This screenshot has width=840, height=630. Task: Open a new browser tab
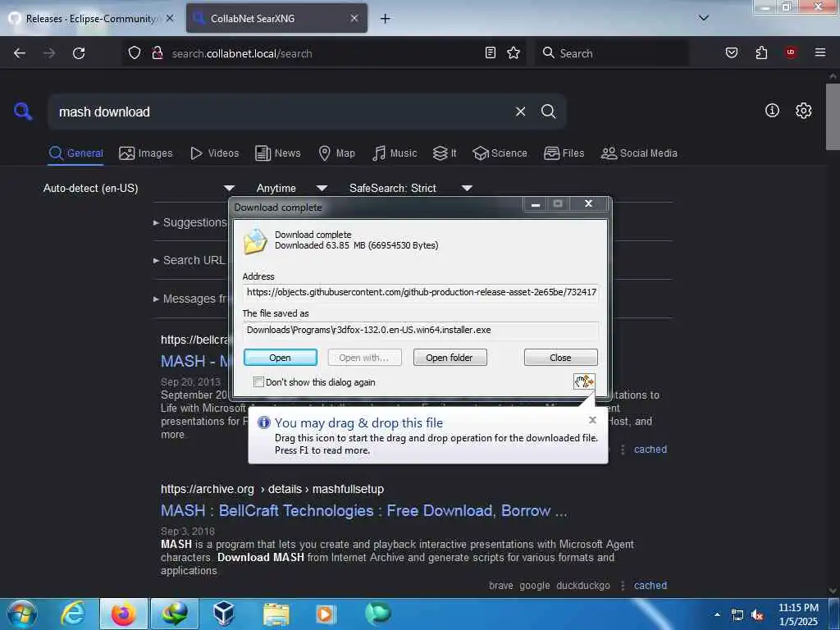coord(386,19)
